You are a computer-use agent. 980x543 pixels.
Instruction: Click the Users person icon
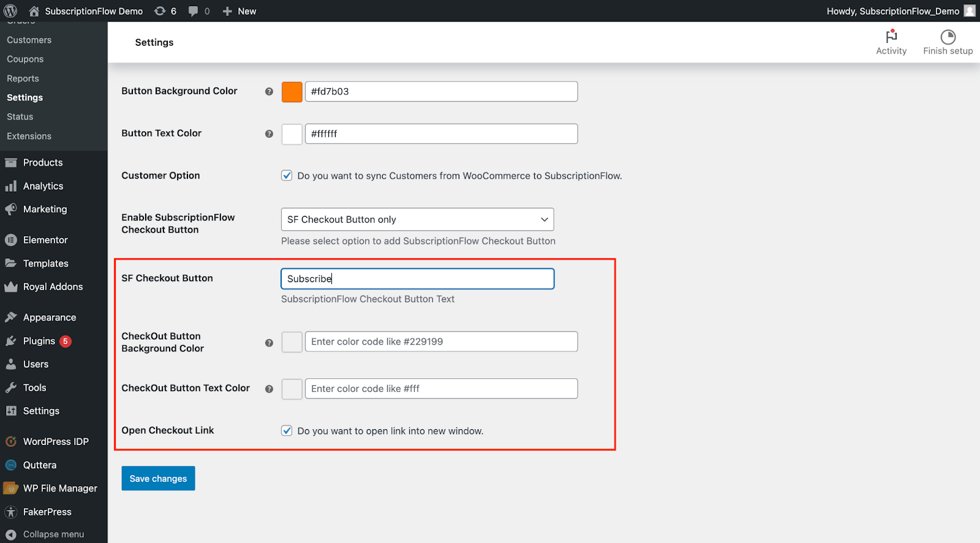(11, 364)
